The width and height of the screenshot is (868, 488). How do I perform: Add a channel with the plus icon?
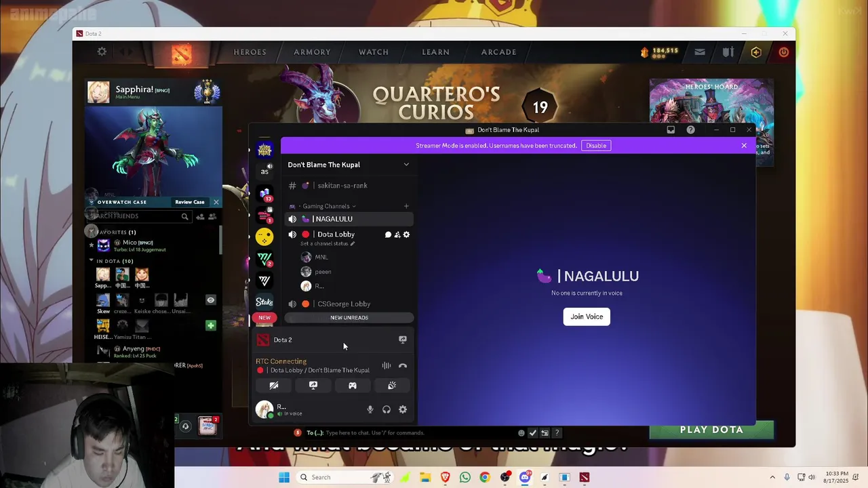(406, 206)
